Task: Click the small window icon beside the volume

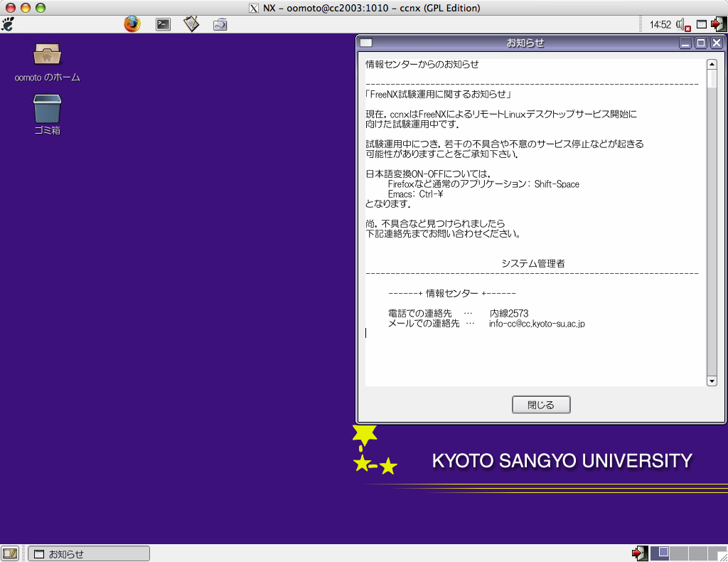Action: 702,24
